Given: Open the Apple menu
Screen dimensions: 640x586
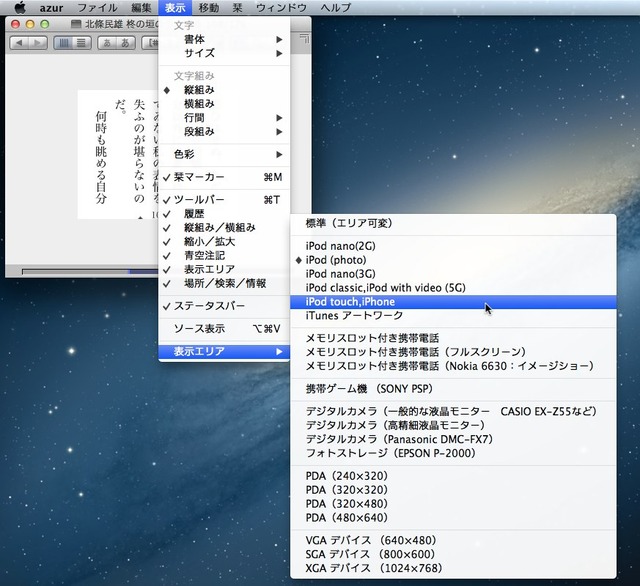Looking at the screenshot, I should tap(20, 7).
